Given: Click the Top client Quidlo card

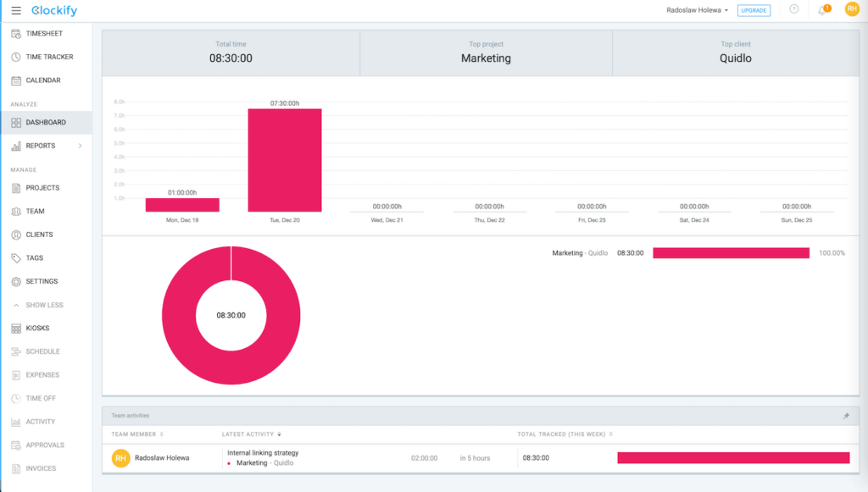Looking at the screenshot, I should 736,53.
